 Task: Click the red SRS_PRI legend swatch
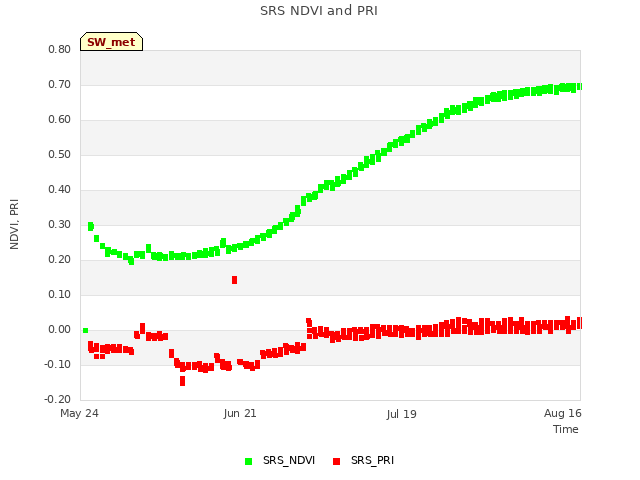coord(336,461)
